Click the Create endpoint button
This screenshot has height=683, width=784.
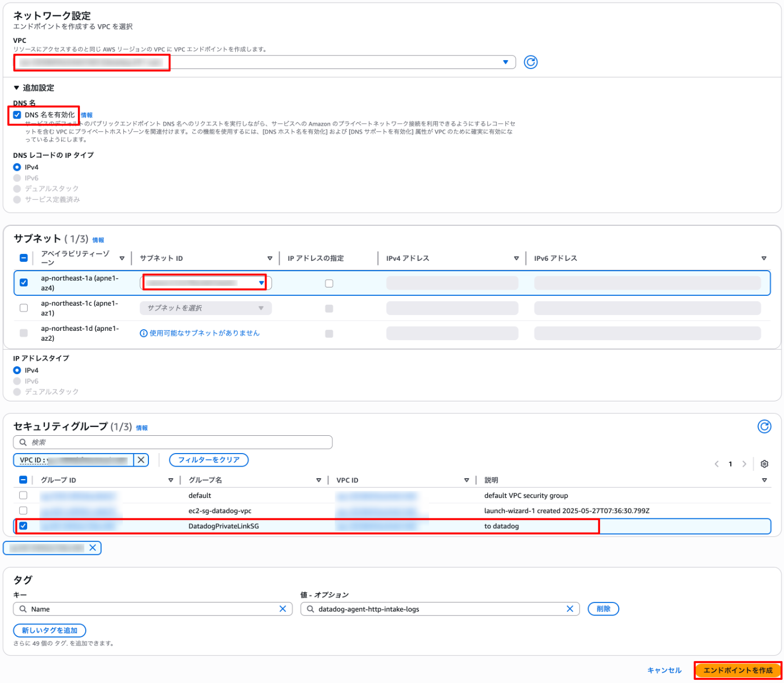tap(738, 670)
